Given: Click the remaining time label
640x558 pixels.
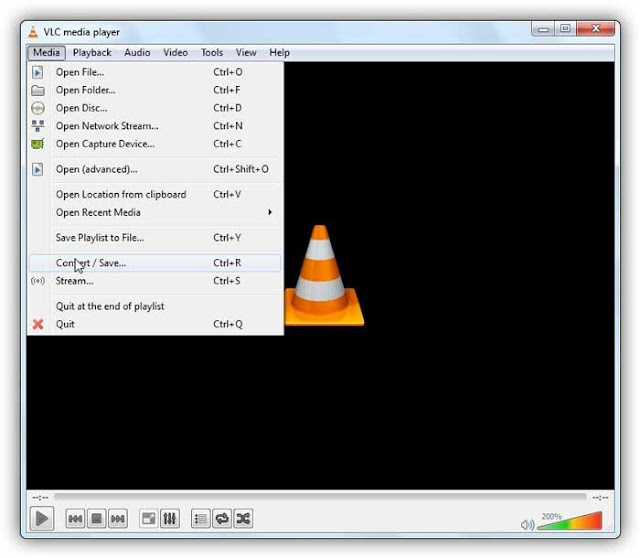Looking at the screenshot, I should (600, 497).
